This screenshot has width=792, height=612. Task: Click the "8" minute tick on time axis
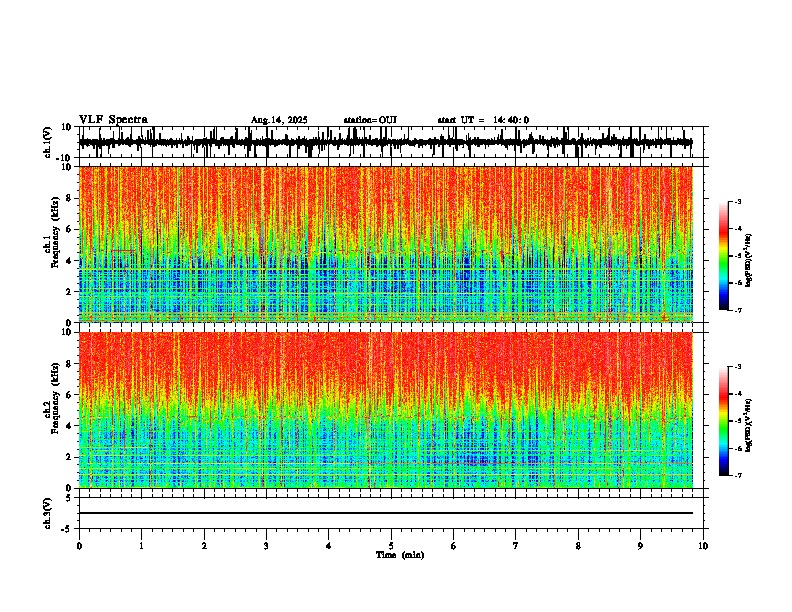pos(578,546)
